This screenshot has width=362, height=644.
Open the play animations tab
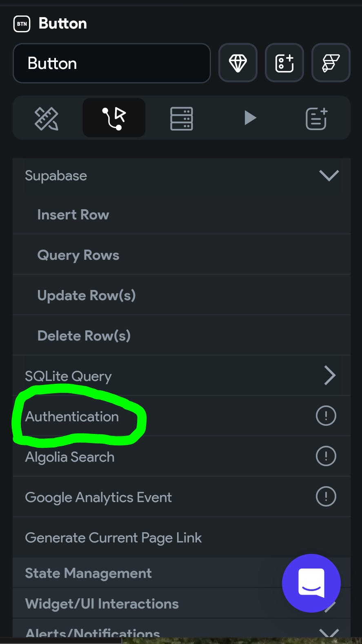point(250,118)
